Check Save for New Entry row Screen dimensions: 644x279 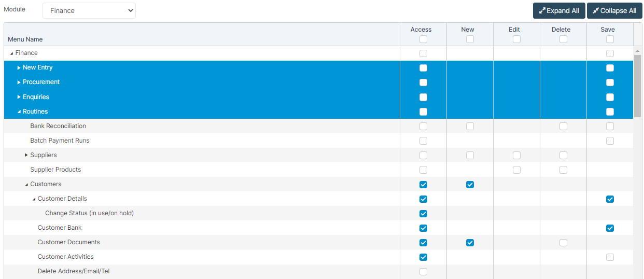[x=610, y=68]
